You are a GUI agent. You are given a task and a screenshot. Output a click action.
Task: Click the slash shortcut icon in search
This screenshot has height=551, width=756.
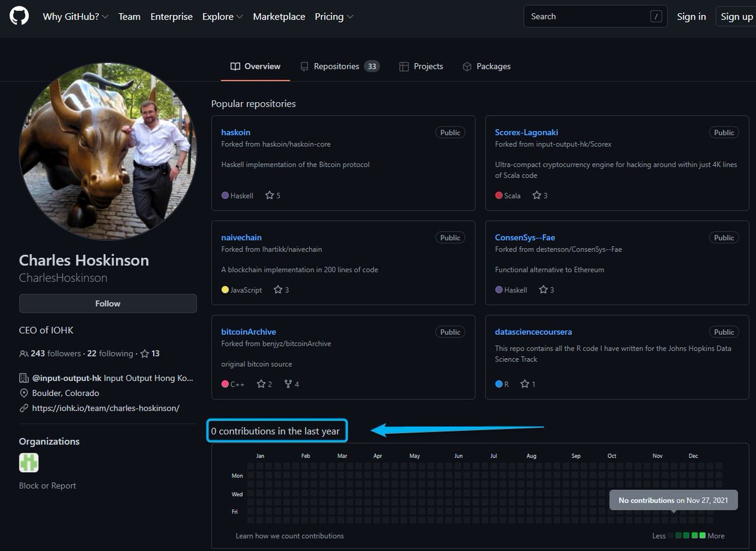pos(656,17)
